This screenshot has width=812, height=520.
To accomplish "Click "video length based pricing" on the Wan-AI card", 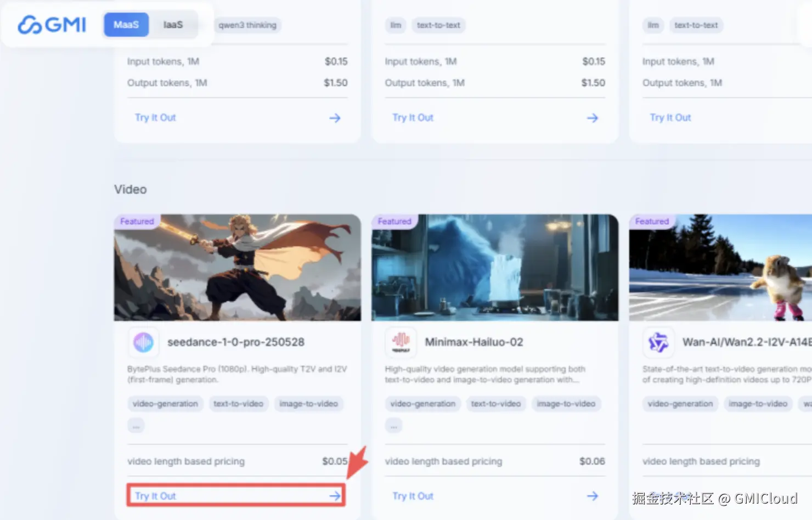I will click(x=701, y=461).
